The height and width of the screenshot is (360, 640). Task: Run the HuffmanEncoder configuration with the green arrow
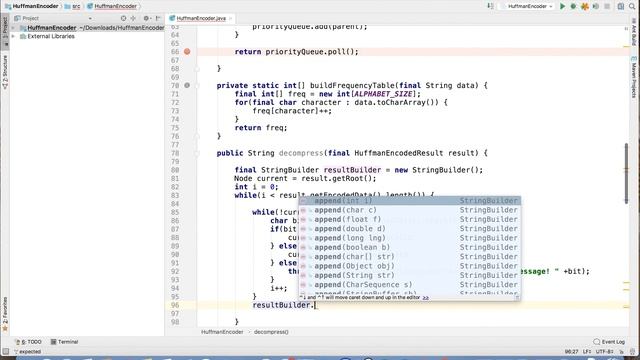(562, 6)
